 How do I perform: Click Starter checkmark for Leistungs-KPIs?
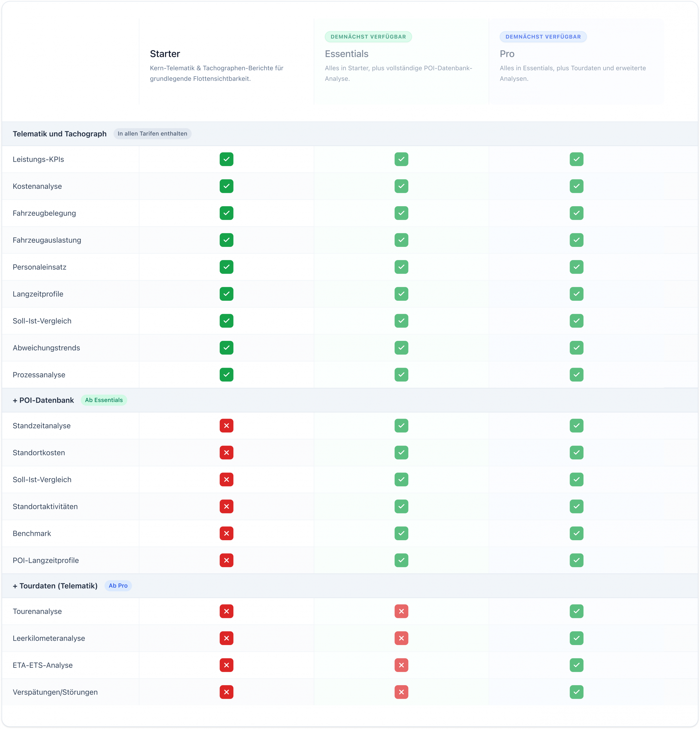[226, 159]
